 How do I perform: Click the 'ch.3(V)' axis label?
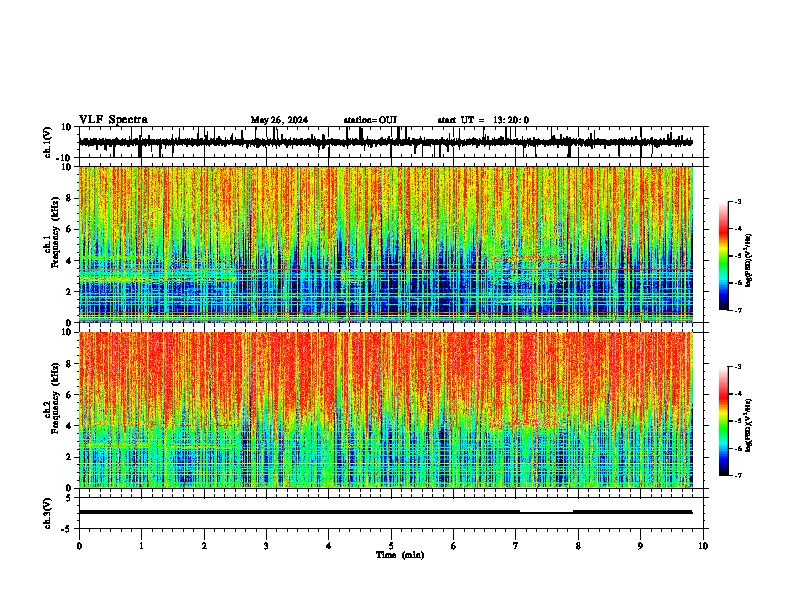click(48, 513)
